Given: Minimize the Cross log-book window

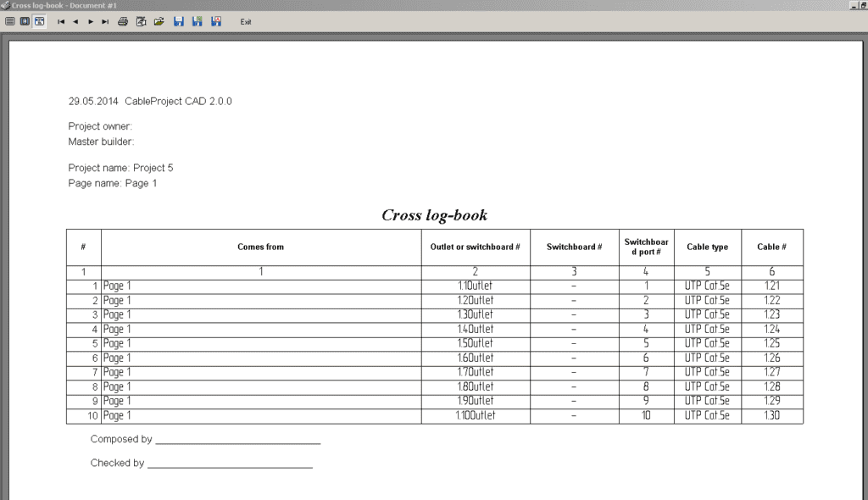Looking at the screenshot, I should 852,5.
